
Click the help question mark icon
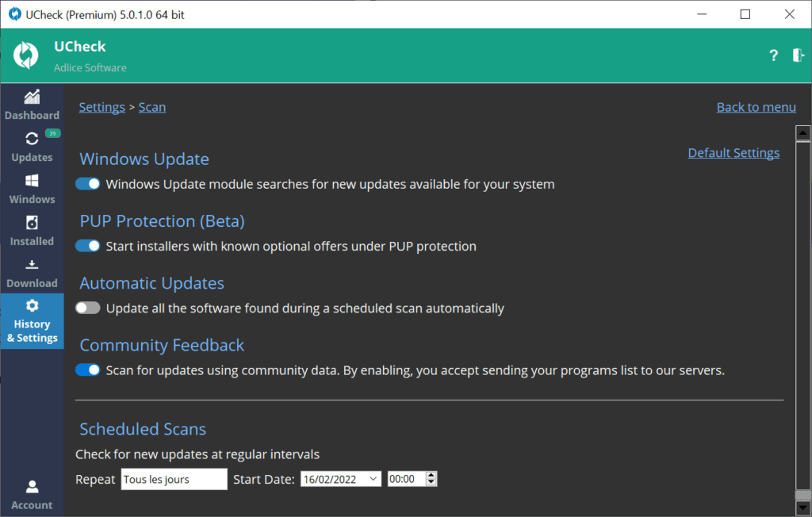coord(774,56)
